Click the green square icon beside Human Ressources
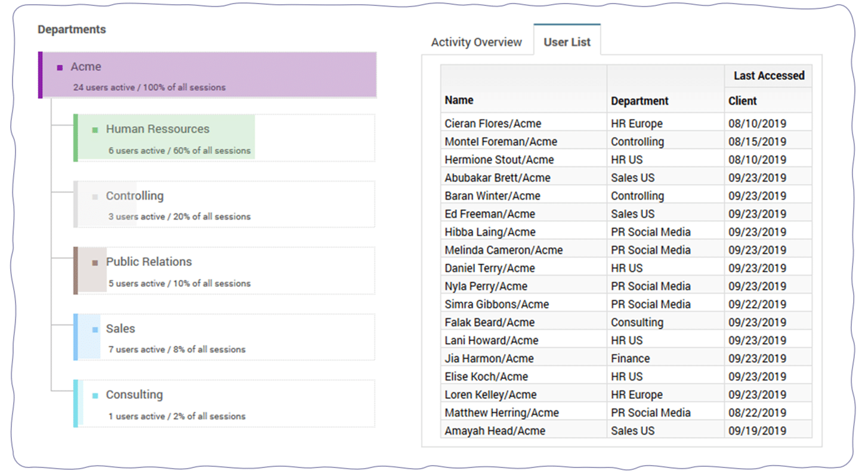Image resolution: width=868 pixels, height=474 pixels. point(95,129)
